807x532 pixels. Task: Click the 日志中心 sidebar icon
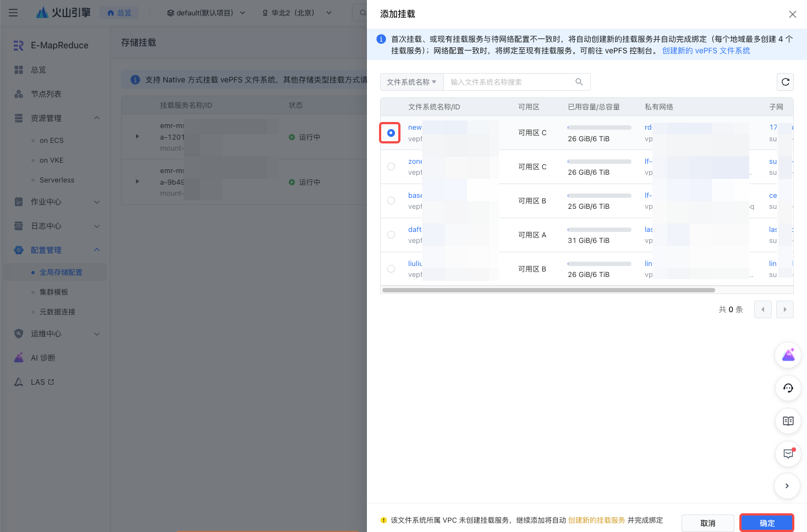[19, 226]
